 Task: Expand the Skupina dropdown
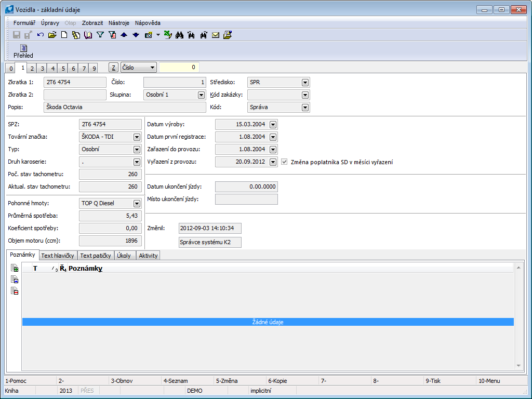click(201, 95)
